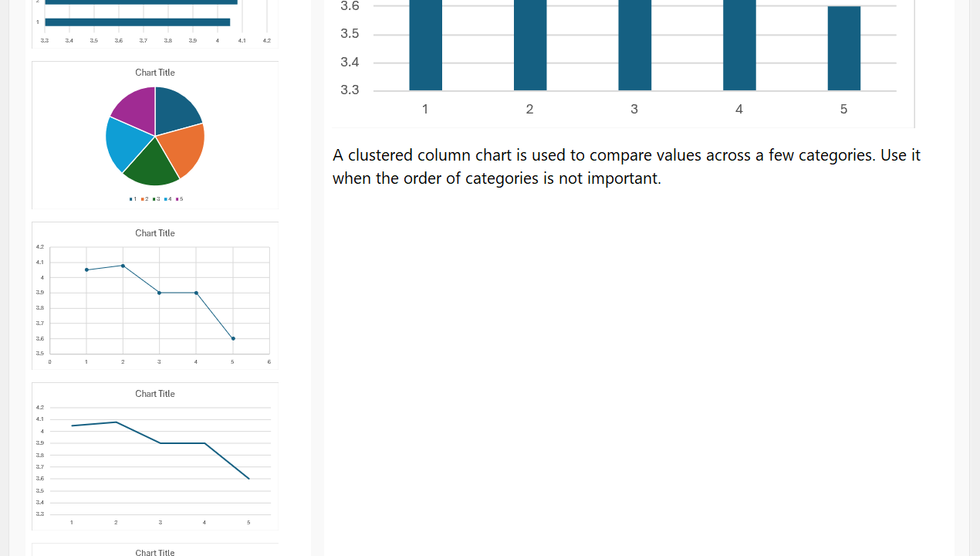Select the category 3 column in preview
Screen dimensions: 980x556
click(x=634, y=45)
